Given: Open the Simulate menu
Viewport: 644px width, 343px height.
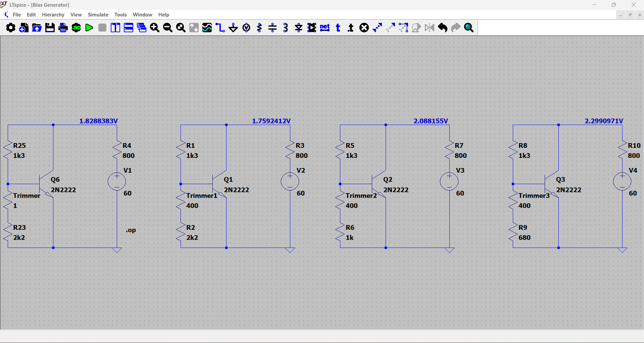Looking at the screenshot, I should point(98,15).
